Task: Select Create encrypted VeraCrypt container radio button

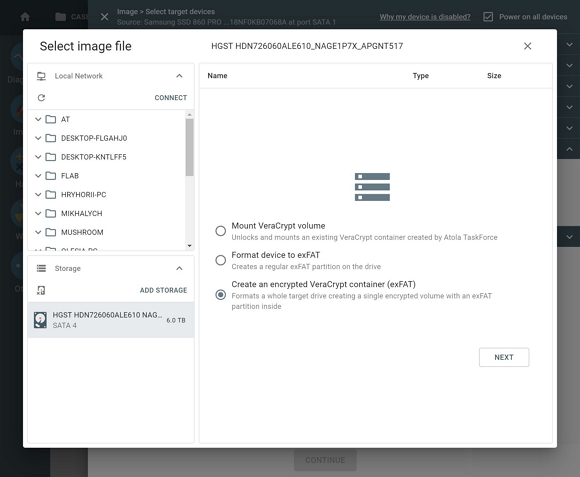Action: tap(220, 295)
